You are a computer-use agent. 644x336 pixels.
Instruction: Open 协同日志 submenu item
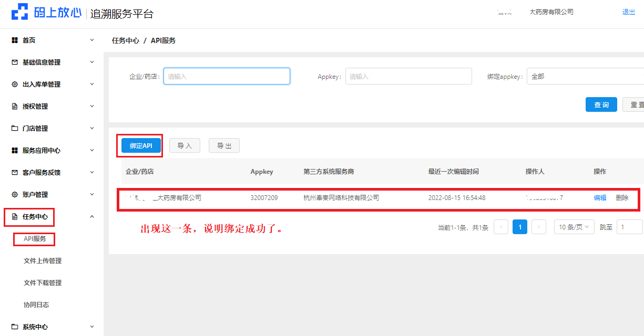36,305
